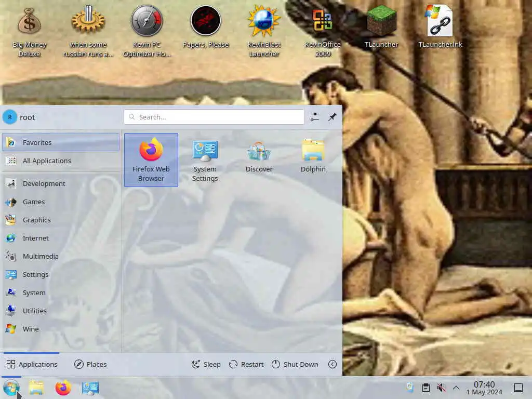Click the Sleep button
Viewport: 532px width, 399px height.
(x=206, y=364)
